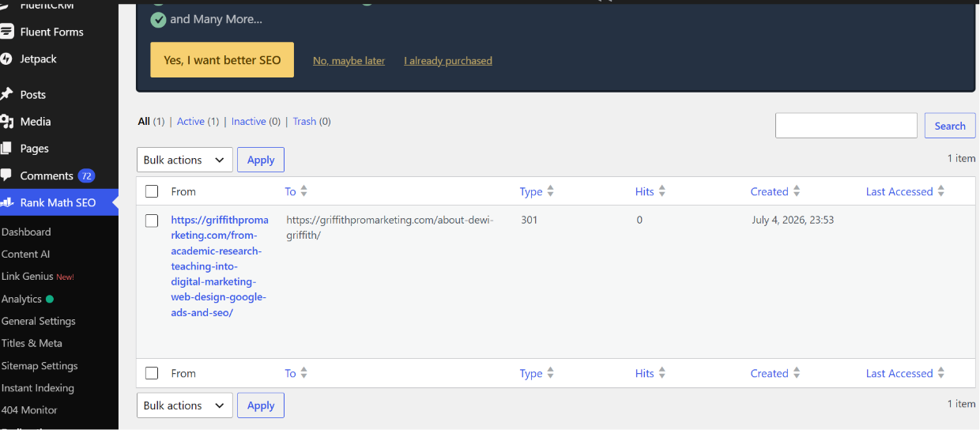The image size is (980, 430).
Task: Open General Settings submenu item
Action: click(39, 321)
